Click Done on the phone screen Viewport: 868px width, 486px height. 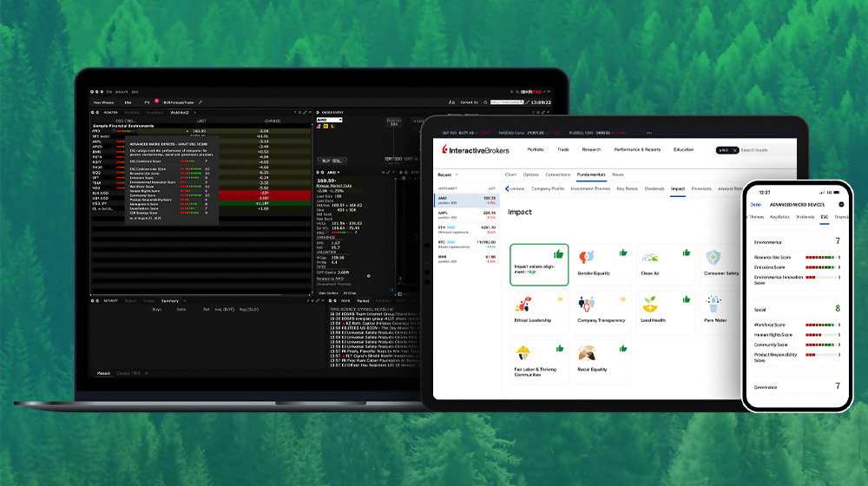point(757,204)
